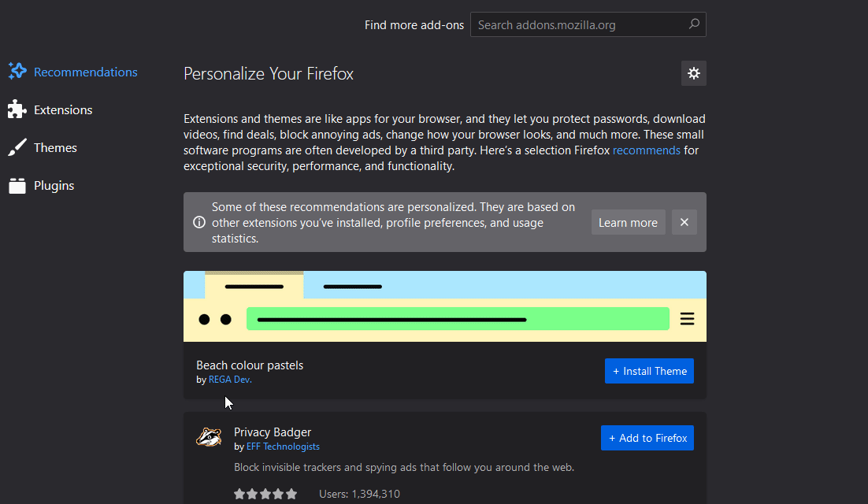Open the Themes paintbrush icon

click(17, 147)
